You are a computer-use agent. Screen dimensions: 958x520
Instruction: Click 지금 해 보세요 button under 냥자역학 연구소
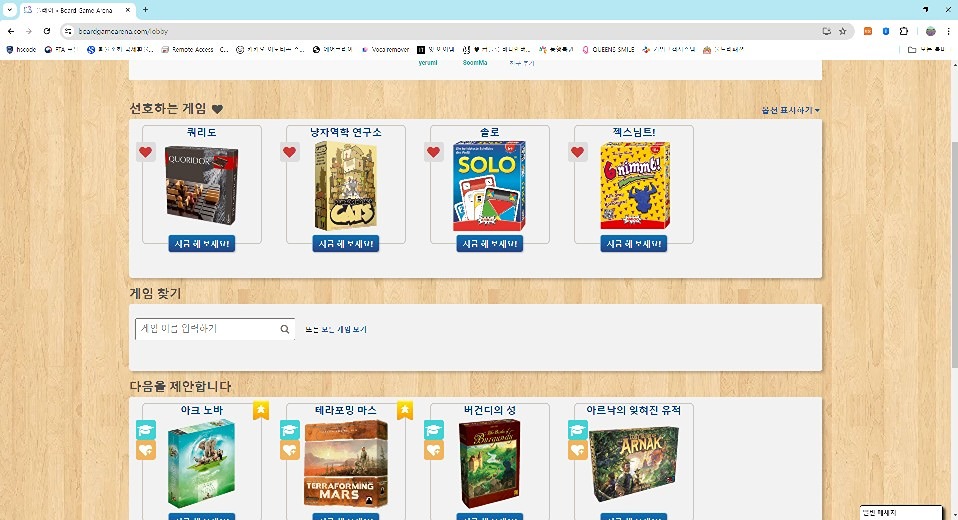pos(346,244)
